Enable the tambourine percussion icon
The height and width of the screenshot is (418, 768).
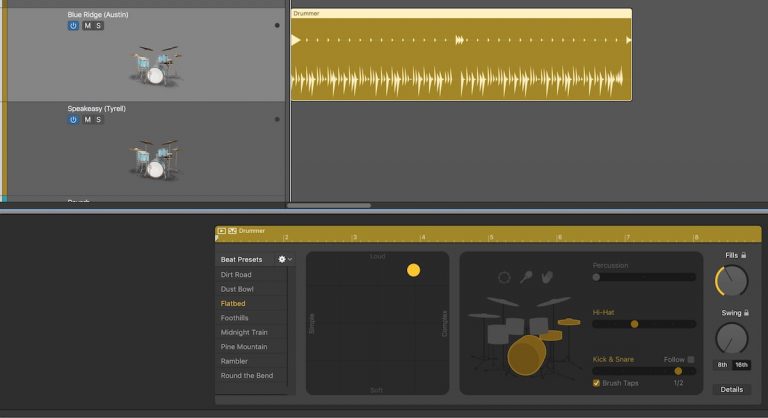click(504, 278)
